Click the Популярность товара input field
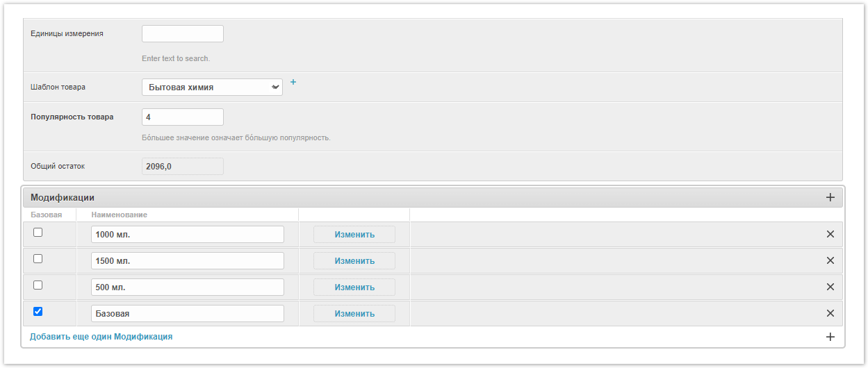Image resolution: width=868 pixels, height=368 pixels. point(183,117)
